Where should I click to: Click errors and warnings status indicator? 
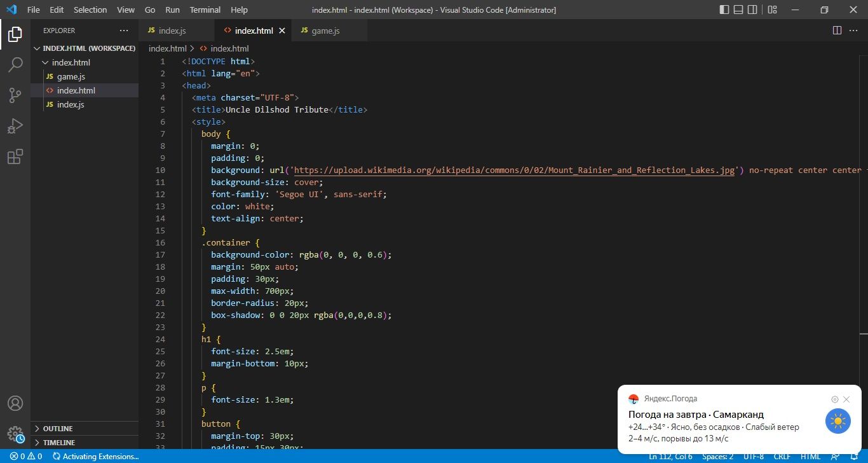(x=25, y=457)
